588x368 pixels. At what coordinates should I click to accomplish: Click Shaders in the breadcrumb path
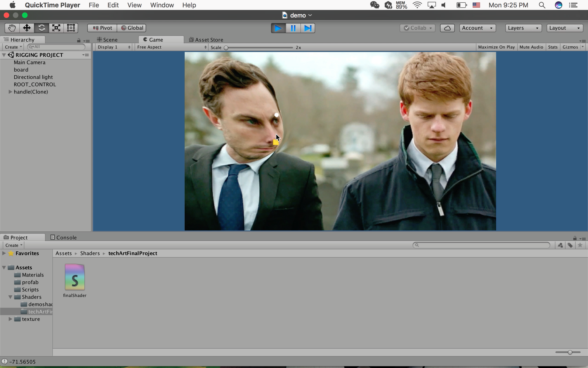click(90, 253)
